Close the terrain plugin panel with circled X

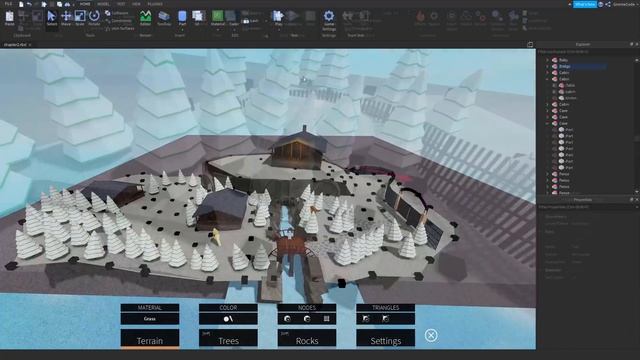click(431, 336)
